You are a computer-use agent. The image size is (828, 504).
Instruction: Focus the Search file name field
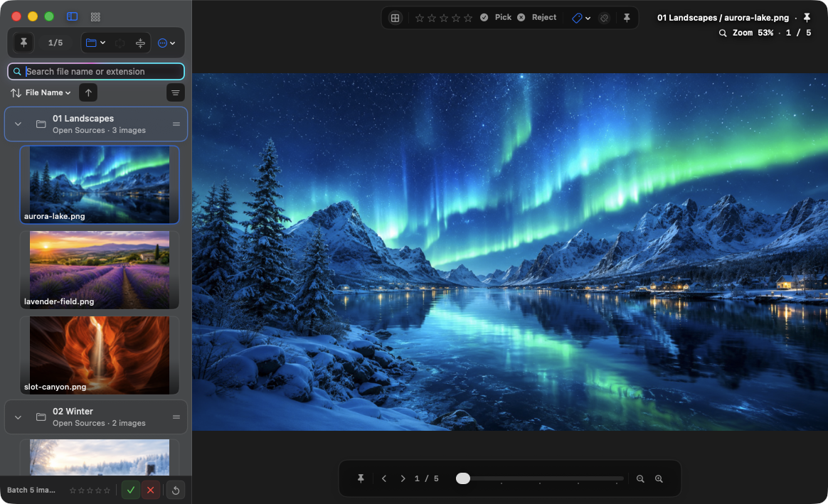coord(96,71)
